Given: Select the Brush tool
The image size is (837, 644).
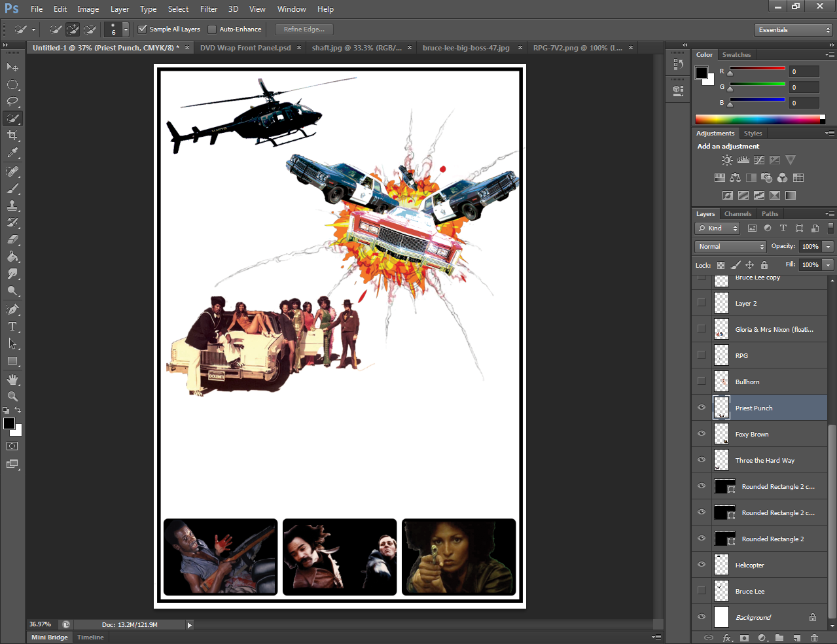Looking at the screenshot, I should [x=12, y=188].
